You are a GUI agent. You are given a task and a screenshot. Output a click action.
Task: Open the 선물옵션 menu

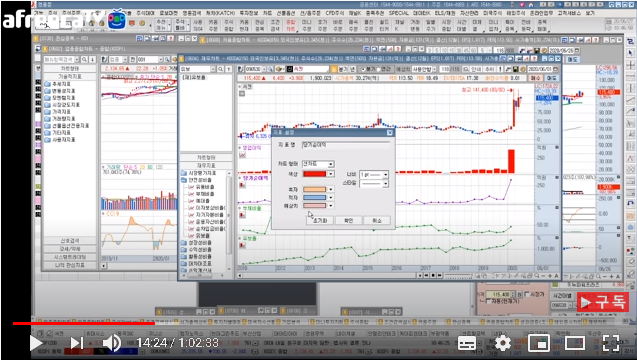(286, 13)
